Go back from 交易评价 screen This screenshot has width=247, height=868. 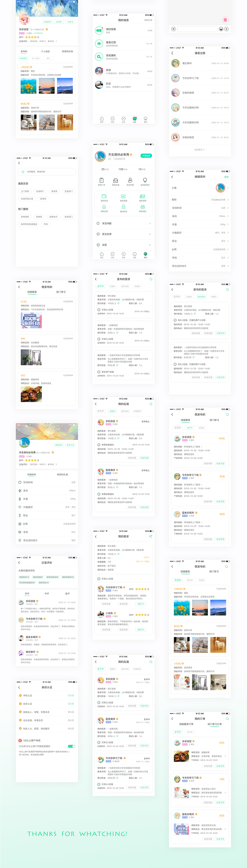tap(19, 563)
